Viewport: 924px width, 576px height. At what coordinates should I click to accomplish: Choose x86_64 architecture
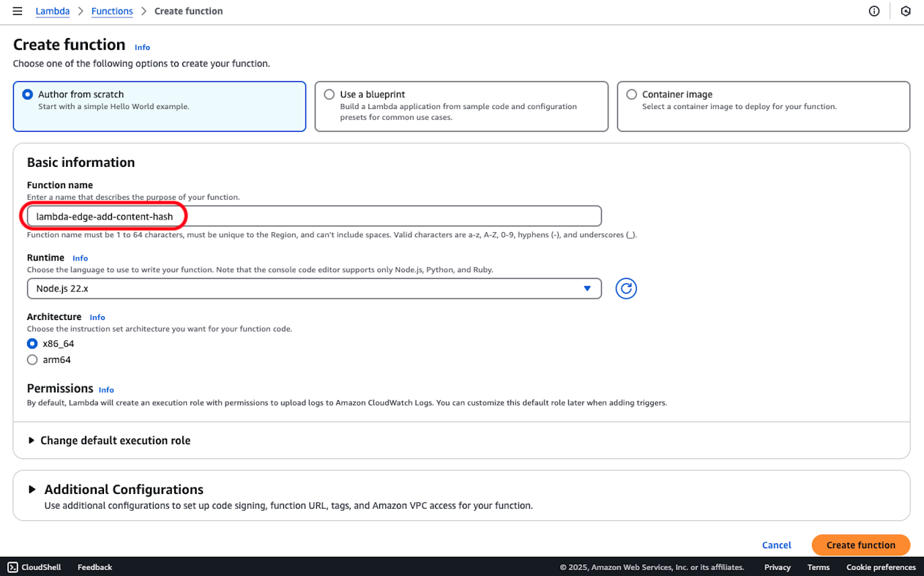pyautogui.click(x=32, y=343)
